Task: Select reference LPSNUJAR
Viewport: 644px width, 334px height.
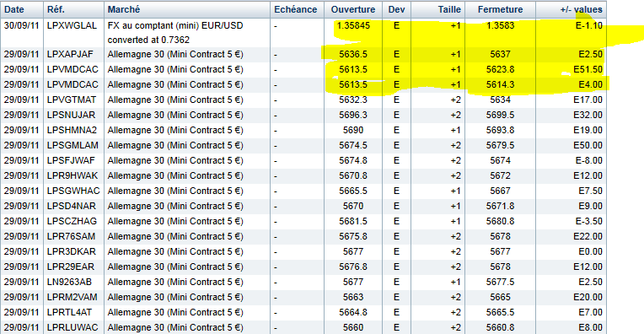Action: (x=71, y=115)
